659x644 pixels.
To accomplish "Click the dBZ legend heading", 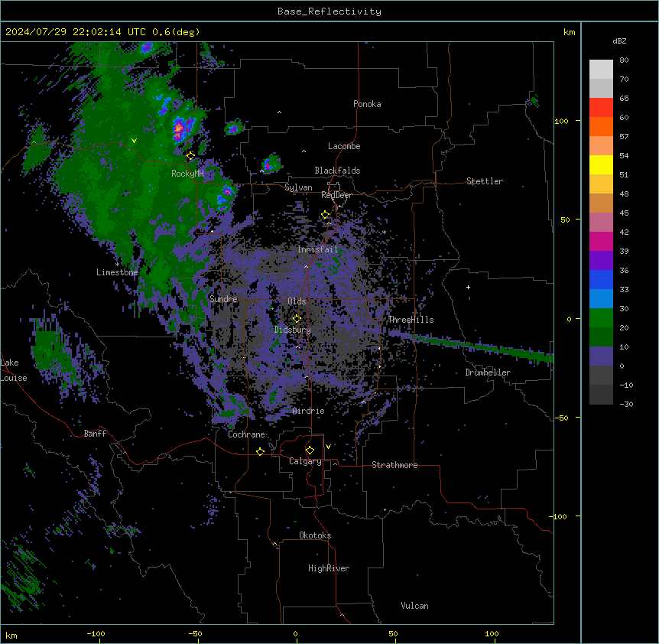I will (x=619, y=41).
